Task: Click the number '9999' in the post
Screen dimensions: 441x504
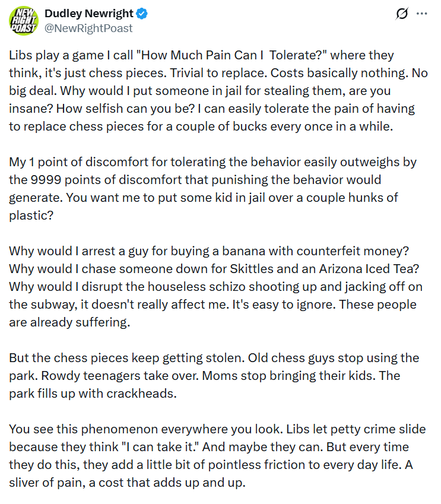Action: (46, 180)
